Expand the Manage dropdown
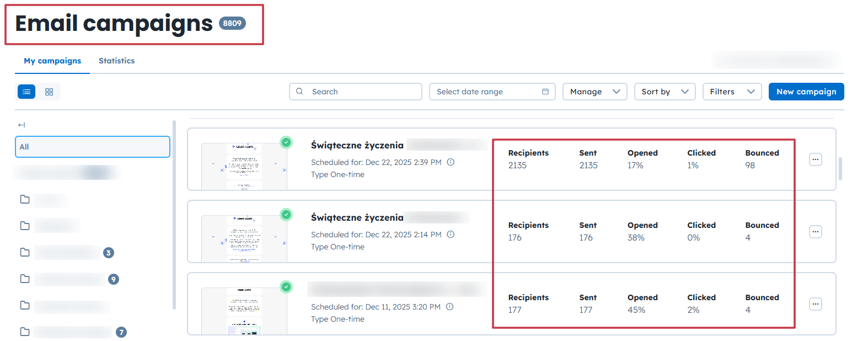This screenshot has width=868, height=341. pos(594,92)
